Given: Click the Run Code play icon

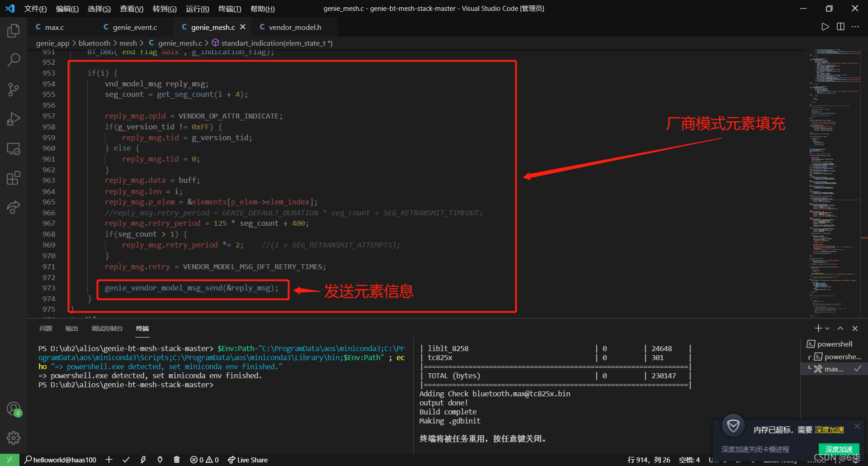Looking at the screenshot, I should (825, 27).
